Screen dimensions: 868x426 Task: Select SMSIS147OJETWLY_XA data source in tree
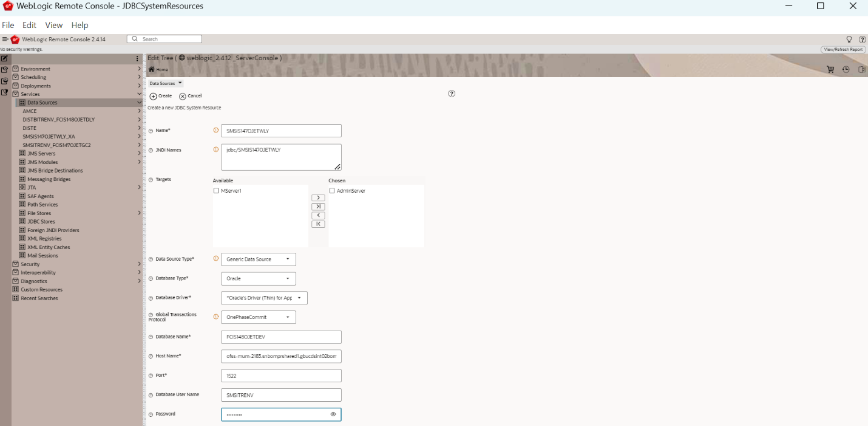pos(49,137)
